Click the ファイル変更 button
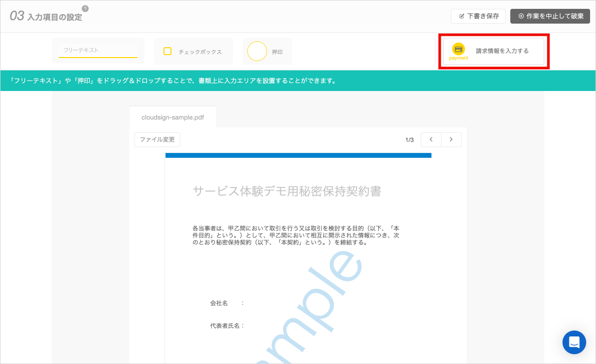The height and width of the screenshot is (364, 596). [157, 140]
